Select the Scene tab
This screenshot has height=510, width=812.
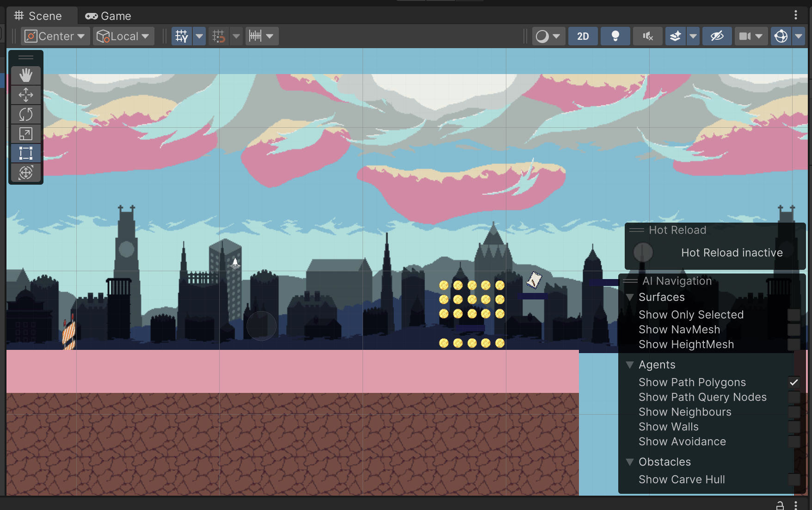click(x=39, y=16)
